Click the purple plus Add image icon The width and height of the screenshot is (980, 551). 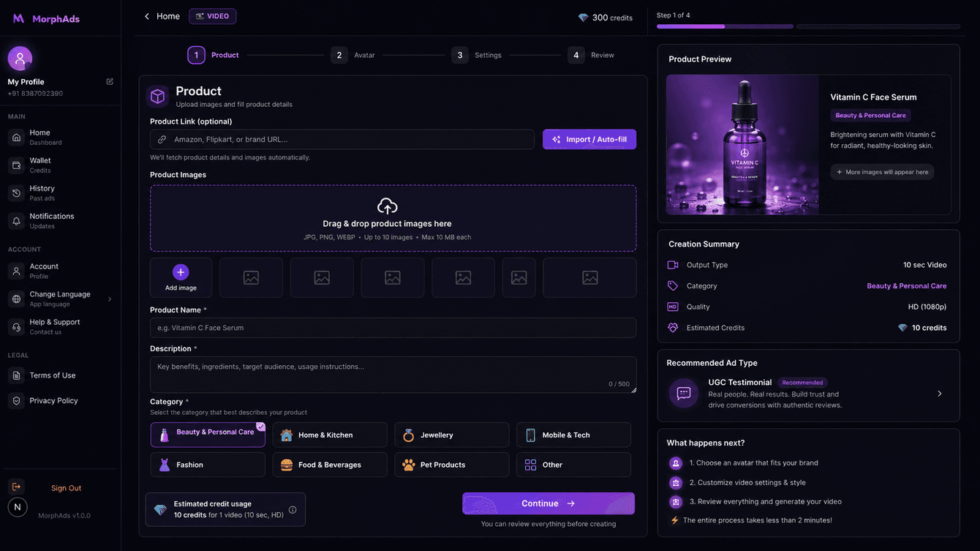click(181, 272)
